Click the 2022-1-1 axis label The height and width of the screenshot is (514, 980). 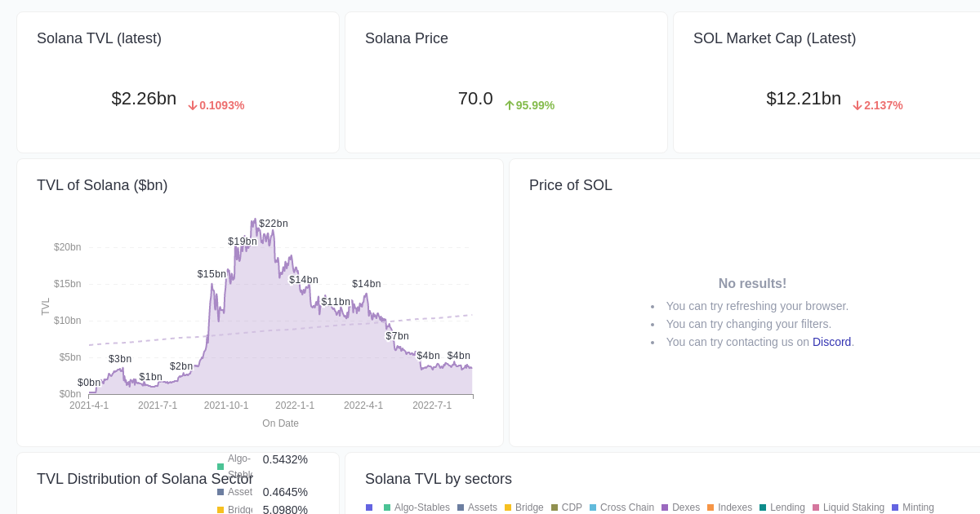coord(295,405)
